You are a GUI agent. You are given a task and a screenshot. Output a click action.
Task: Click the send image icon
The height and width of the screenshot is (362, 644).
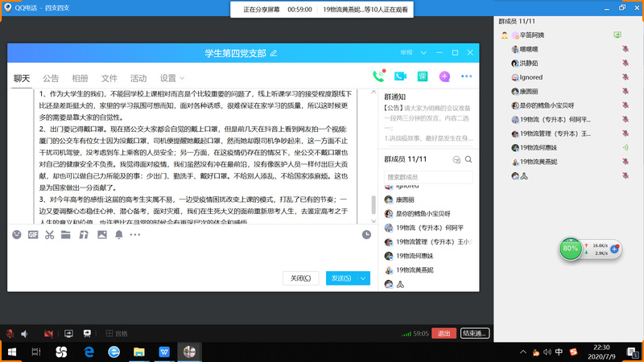pyautogui.click(x=101, y=235)
